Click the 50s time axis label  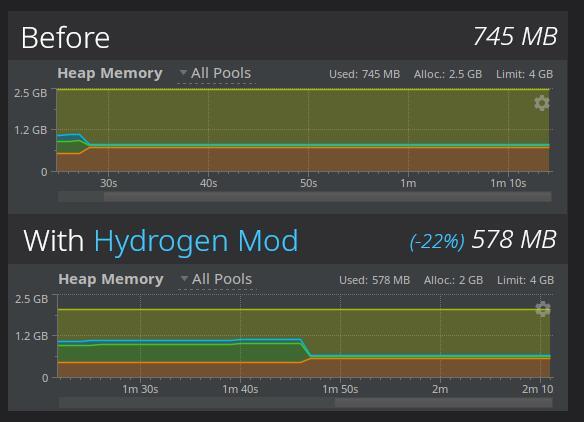pos(308,183)
